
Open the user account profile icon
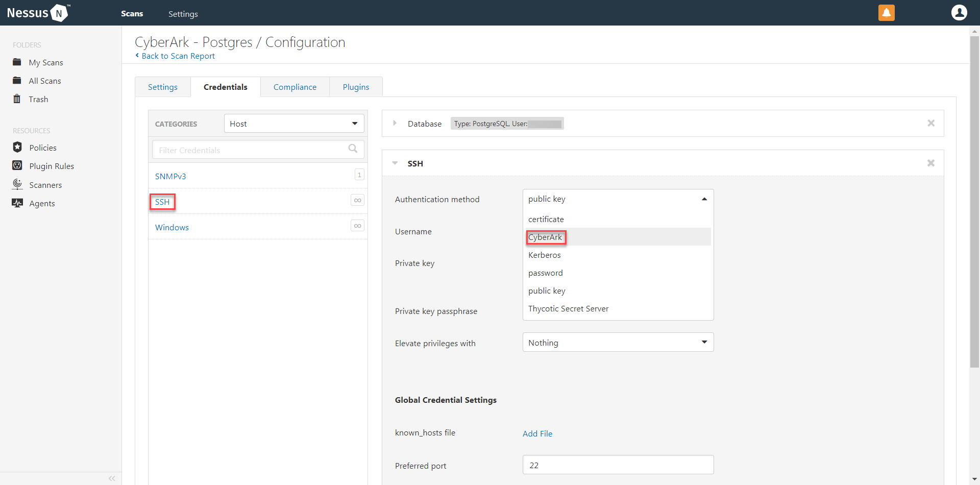[959, 13]
